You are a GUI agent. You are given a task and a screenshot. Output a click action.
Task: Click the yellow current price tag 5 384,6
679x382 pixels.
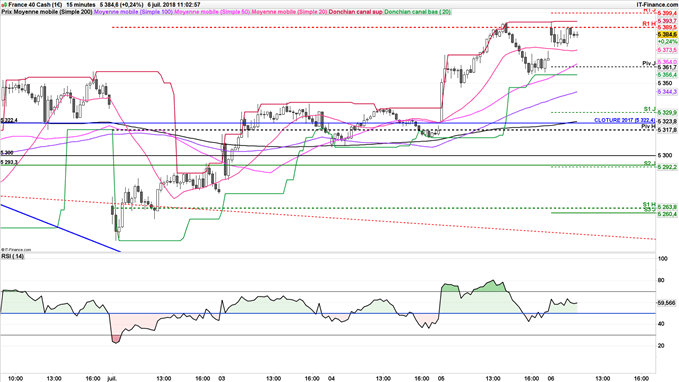667,34
